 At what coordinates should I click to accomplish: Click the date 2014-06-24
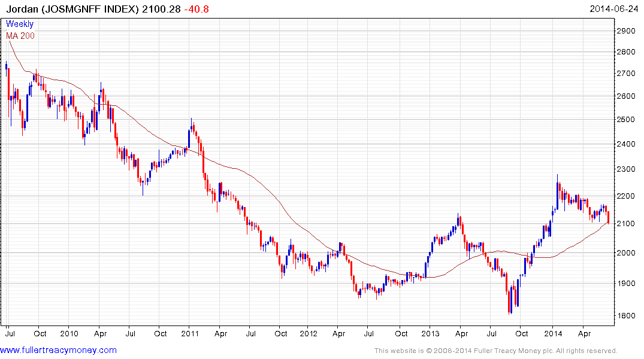click(613, 9)
